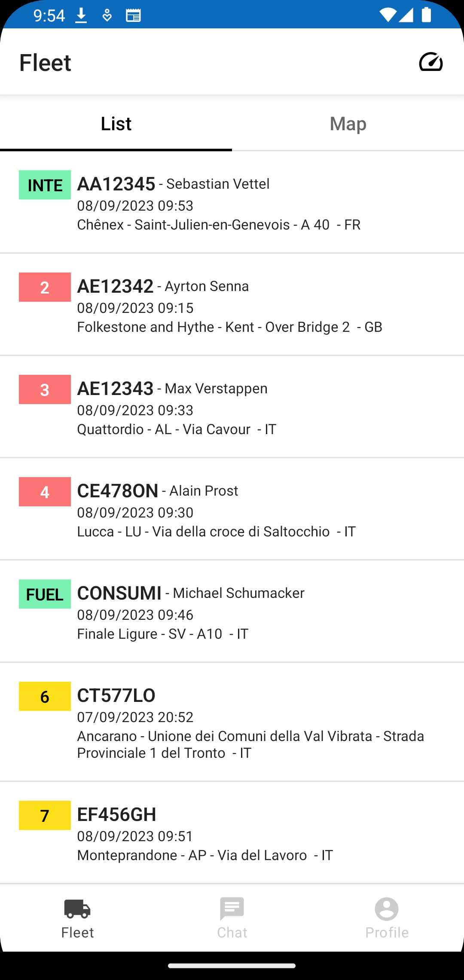The width and height of the screenshot is (464, 980).
Task: Tap the green FUEL status badge
Action: tap(45, 594)
